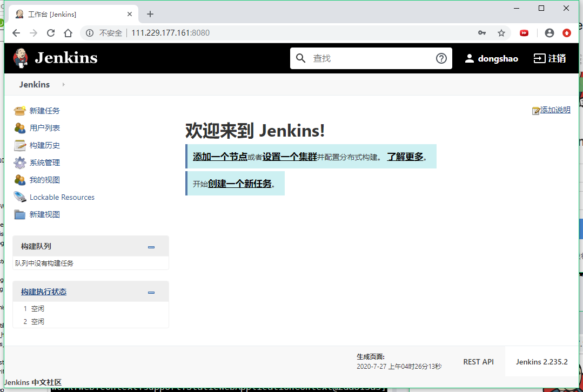Reload the page with refresh icon

coord(51,33)
